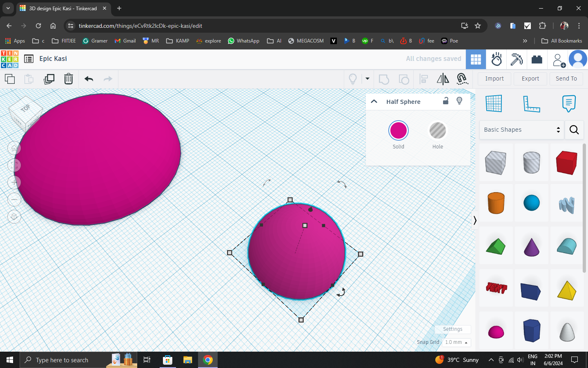Viewport: 588px width, 368px height.
Task: Open the Sim Lab icon
Action: pyautogui.click(x=496, y=59)
